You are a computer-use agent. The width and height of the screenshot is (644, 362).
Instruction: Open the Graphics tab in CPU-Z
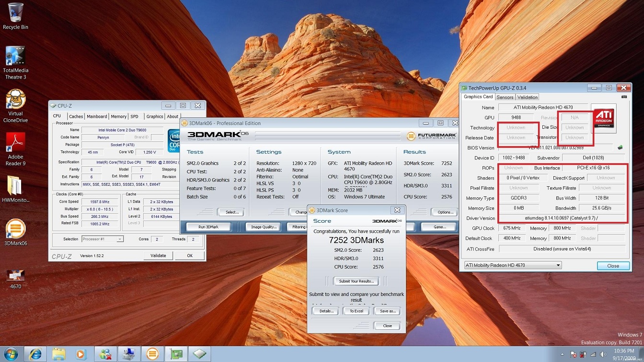pos(154,116)
